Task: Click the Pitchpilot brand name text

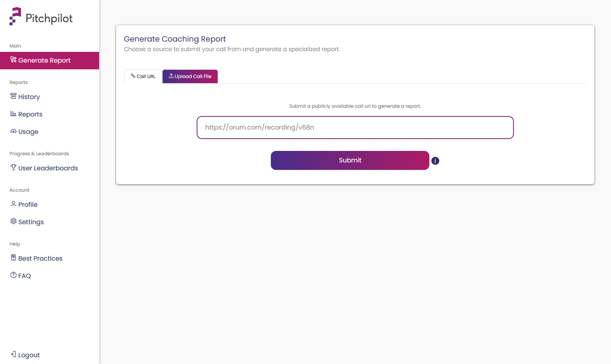Action: pyautogui.click(x=49, y=18)
